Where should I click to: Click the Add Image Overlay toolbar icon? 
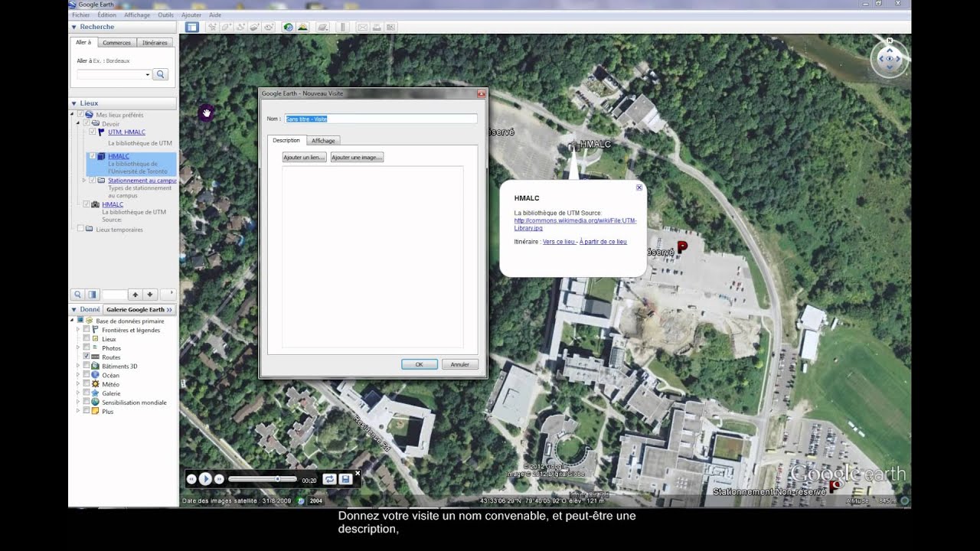254,27
